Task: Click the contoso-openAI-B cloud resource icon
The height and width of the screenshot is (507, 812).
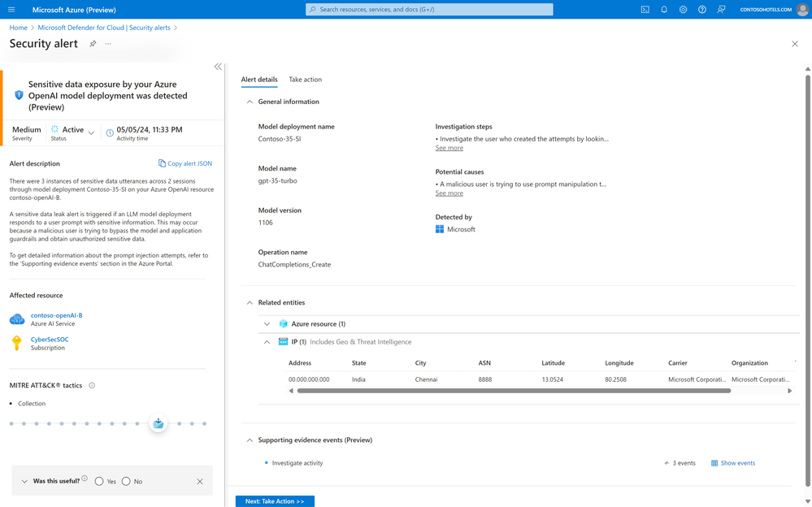Action: click(x=17, y=319)
